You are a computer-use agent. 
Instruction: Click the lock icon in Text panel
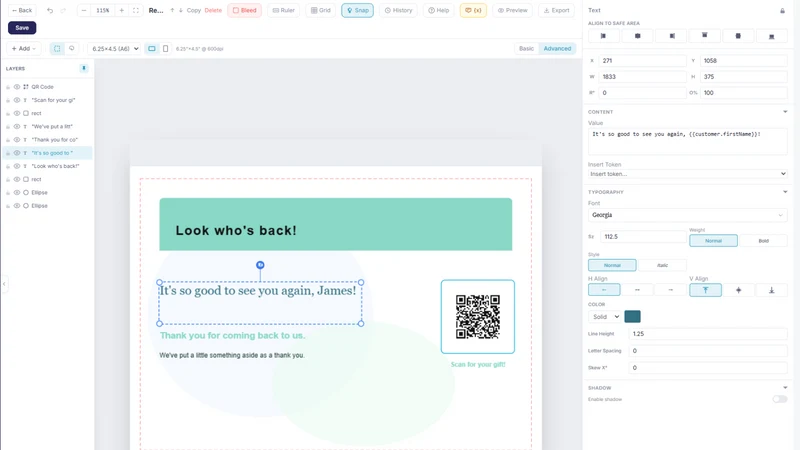[x=782, y=11]
